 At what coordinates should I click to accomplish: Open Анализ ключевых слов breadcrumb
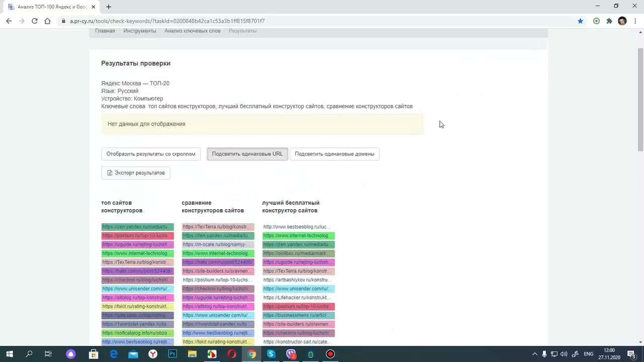(192, 31)
